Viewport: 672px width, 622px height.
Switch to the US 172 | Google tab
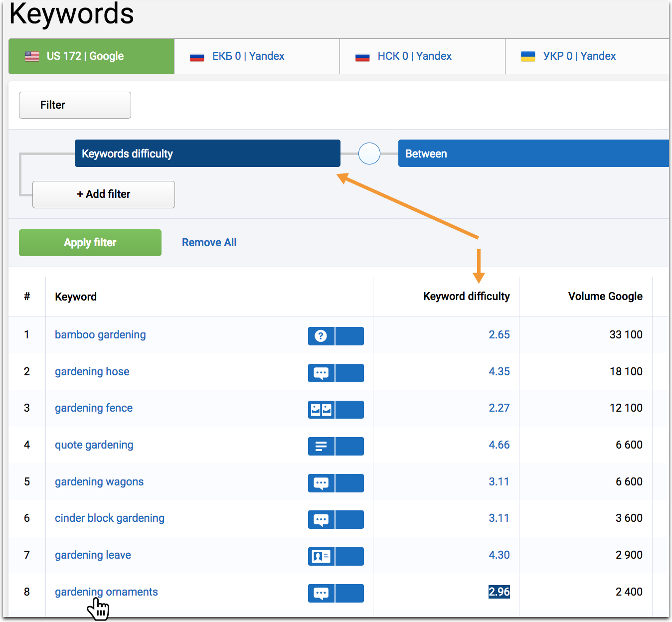(x=92, y=56)
